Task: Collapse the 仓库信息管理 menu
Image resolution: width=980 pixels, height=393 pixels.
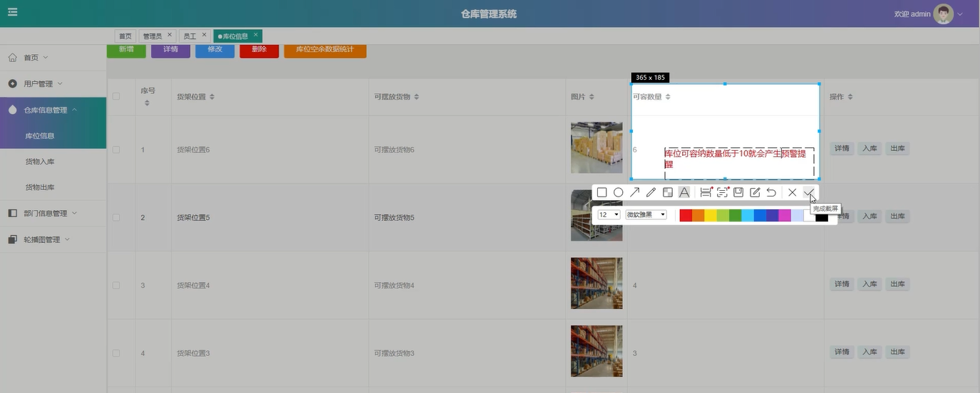Action: (74, 110)
